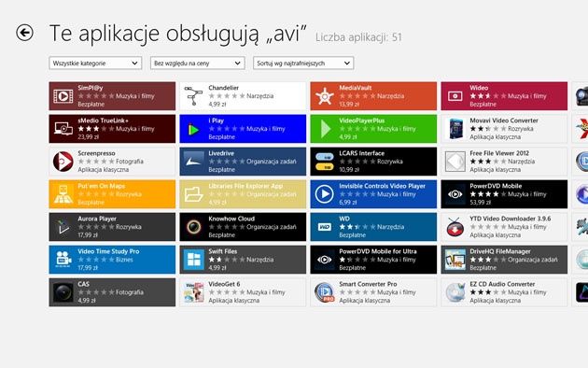Image resolution: width=588 pixels, height=368 pixels.
Task: Click the Smart Converter Pro icon
Action: coord(325,291)
